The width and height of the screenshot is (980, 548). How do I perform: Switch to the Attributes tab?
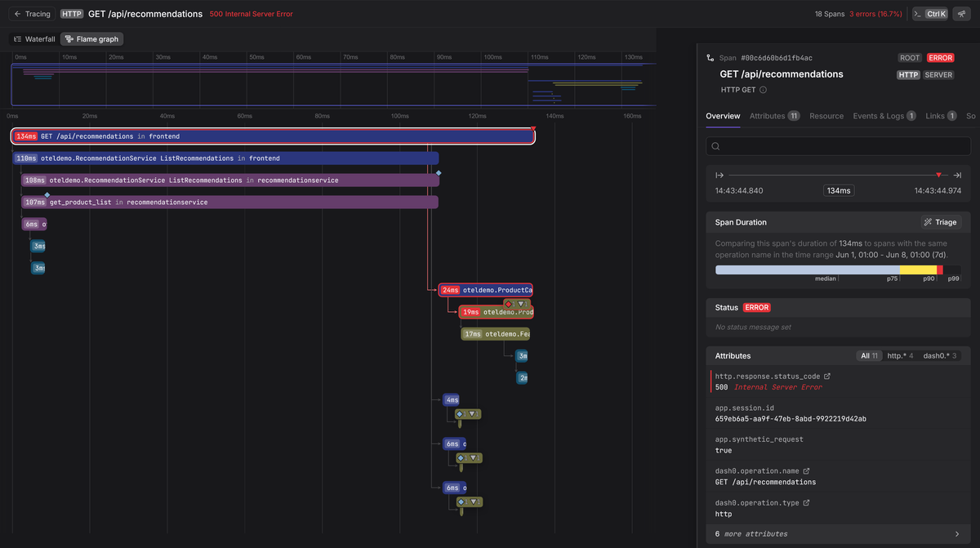pos(774,116)
